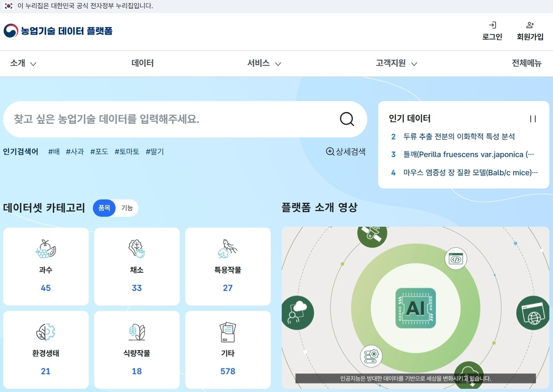553x392 pixels.
Task: Pause the 인기 데이터 rolling list
Action: pyautogui.click(x=533, y=118)
